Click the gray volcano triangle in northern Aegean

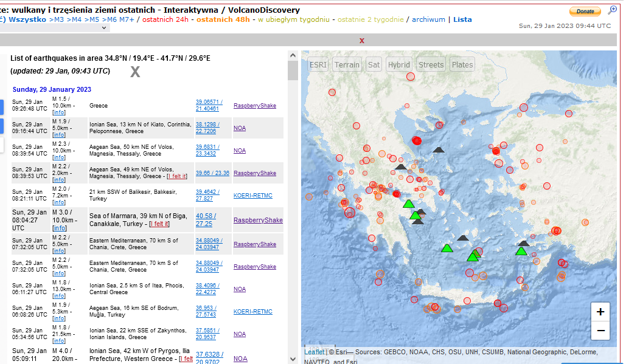[439, 150]
